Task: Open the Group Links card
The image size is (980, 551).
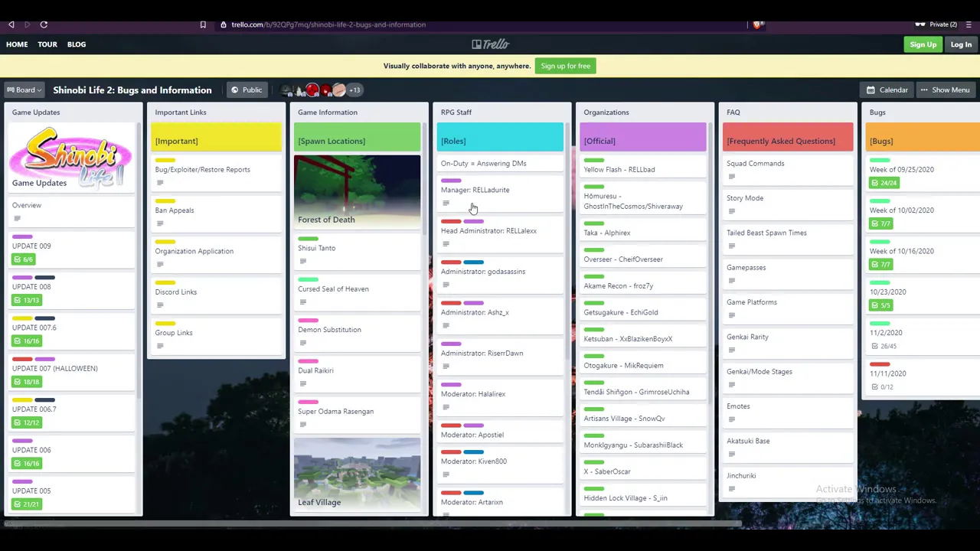Action: click(x=216, y=335)
